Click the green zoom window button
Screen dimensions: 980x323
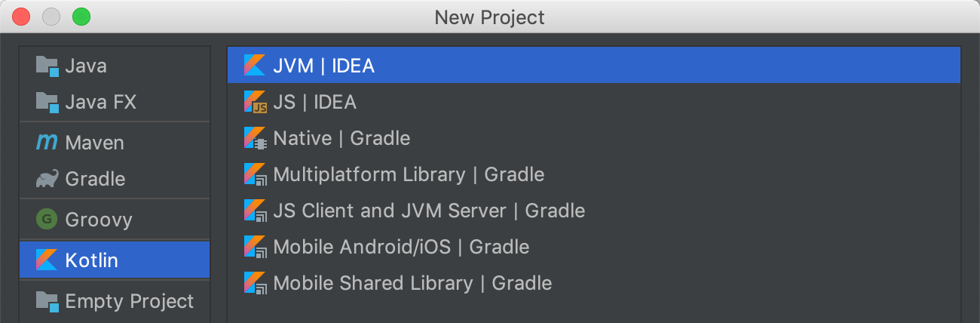point(81,16)
